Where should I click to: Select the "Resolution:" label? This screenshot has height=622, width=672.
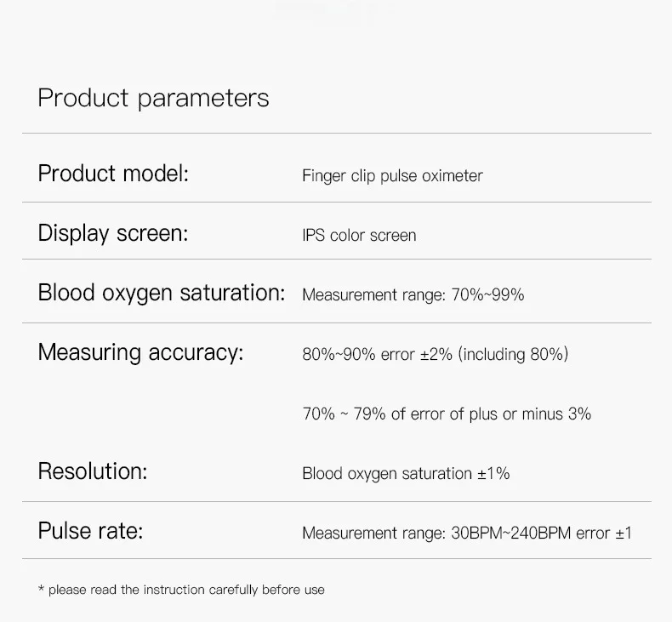click(93, 471)
